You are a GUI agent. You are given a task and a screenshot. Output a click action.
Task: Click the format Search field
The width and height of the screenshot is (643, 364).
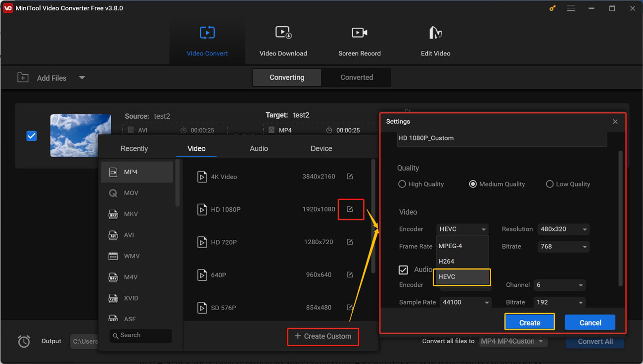pos(141,335)
